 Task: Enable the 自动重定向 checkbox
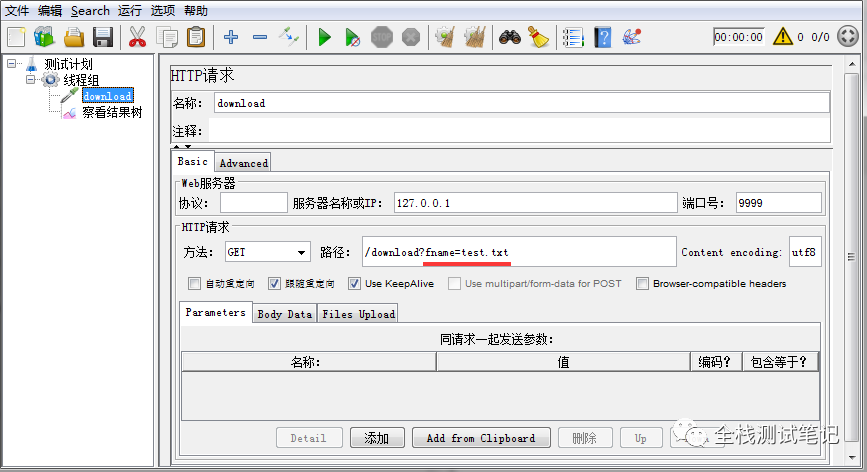pos(194,284)
